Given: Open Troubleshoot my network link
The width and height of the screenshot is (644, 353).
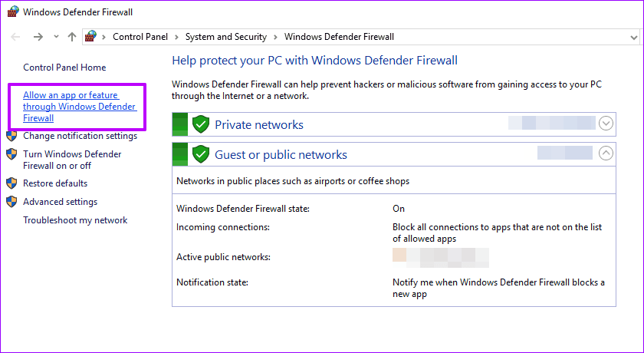Looking at the screenshot, I should click(x=75, y=220).
